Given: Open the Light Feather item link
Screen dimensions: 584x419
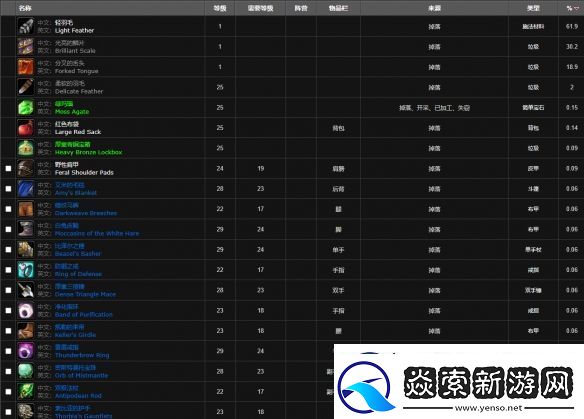Looking at the screenshot, I should tap(74, 31).
